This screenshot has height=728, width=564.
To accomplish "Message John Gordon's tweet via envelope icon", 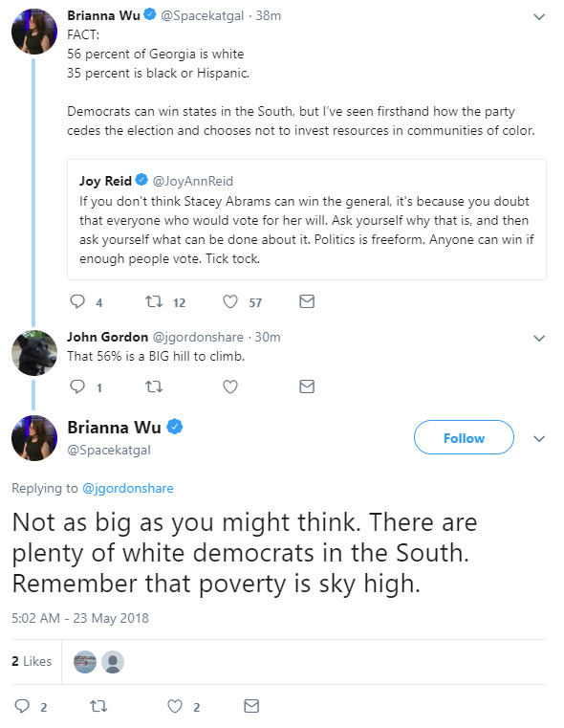I will point(307,386).
